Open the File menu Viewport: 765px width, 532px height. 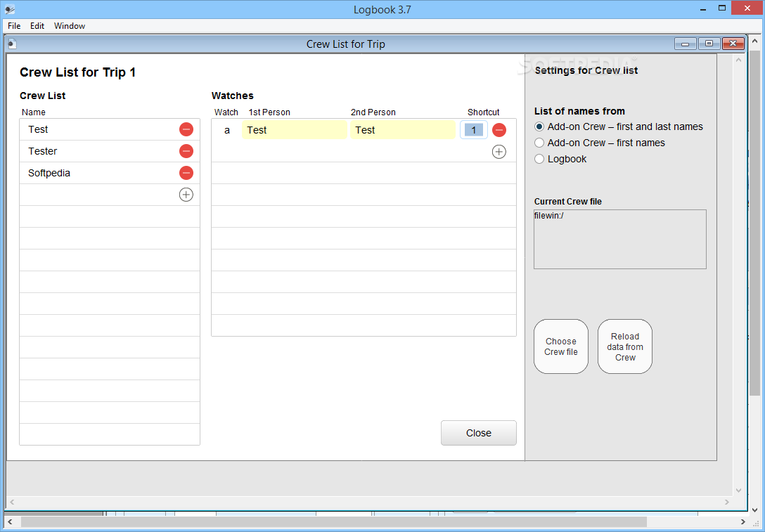click(x=14, y=26)
